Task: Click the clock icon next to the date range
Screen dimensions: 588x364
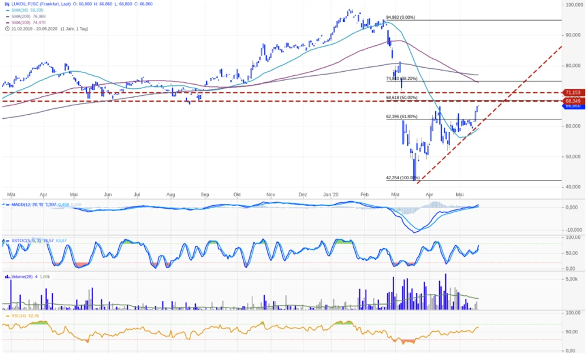Action: point(7,28)
